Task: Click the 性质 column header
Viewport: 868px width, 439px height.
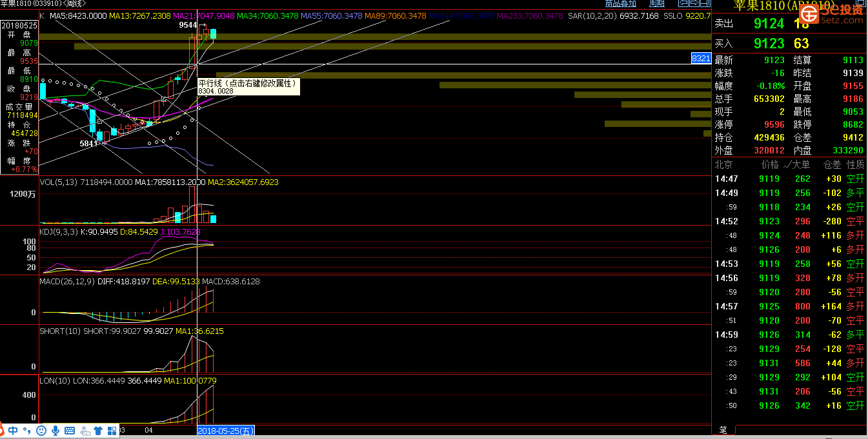Action: point(855,164)
